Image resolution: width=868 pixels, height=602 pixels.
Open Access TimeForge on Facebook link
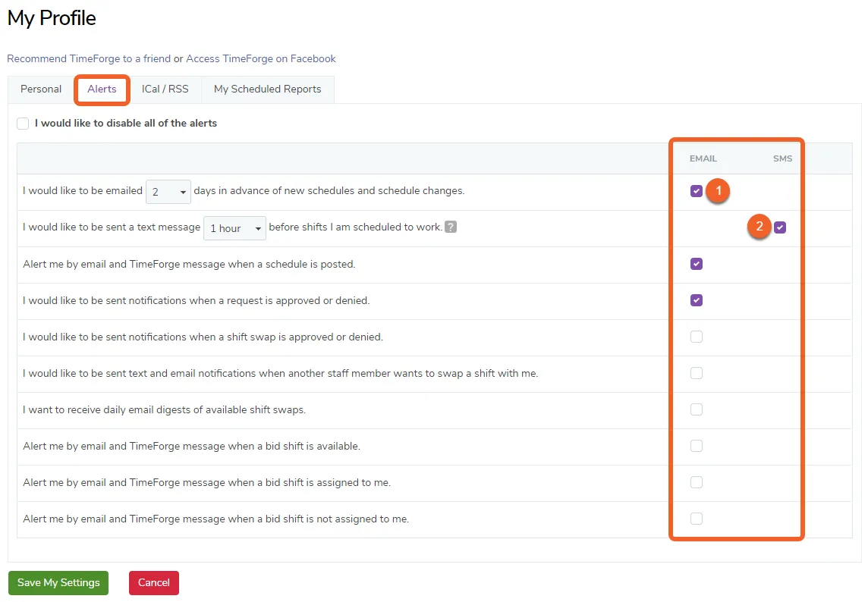(x=261, y=58)
